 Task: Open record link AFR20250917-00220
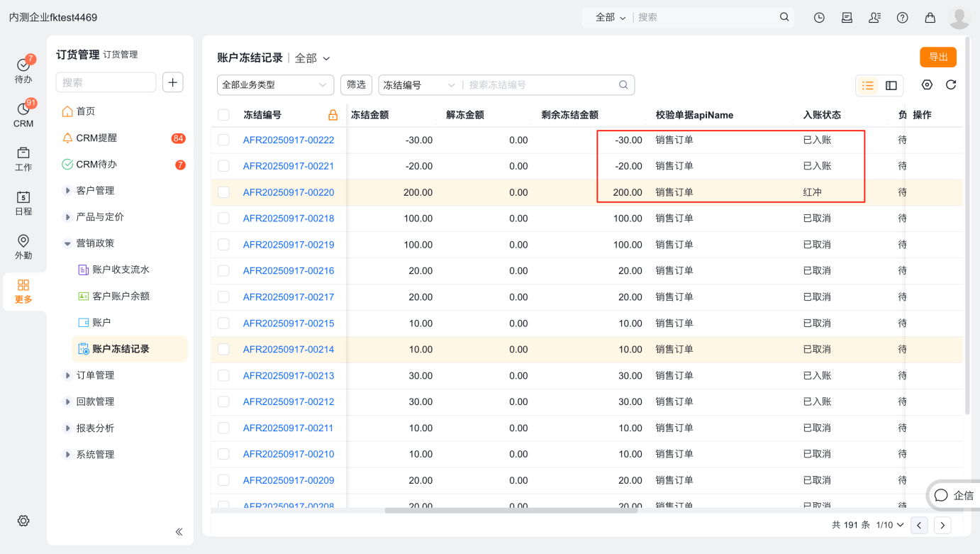pos(288,192)
